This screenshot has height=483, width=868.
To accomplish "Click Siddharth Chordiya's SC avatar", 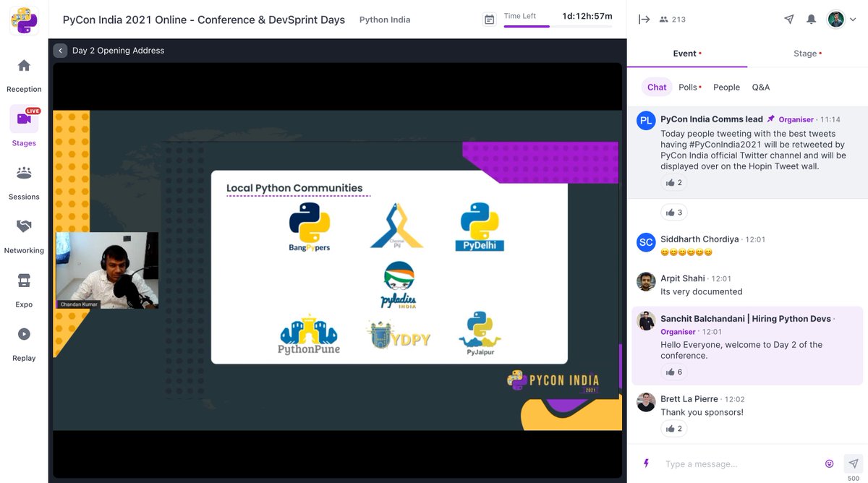I will point(646,242).
